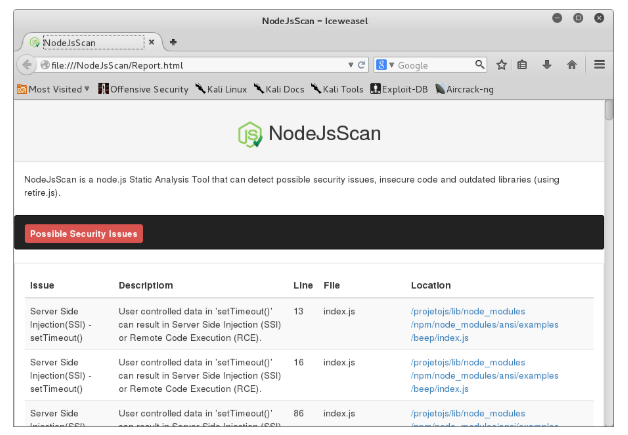Open Kali Docs bookmark
The height and width of the screenshot is (435, 628).
[x=279, y=89]
